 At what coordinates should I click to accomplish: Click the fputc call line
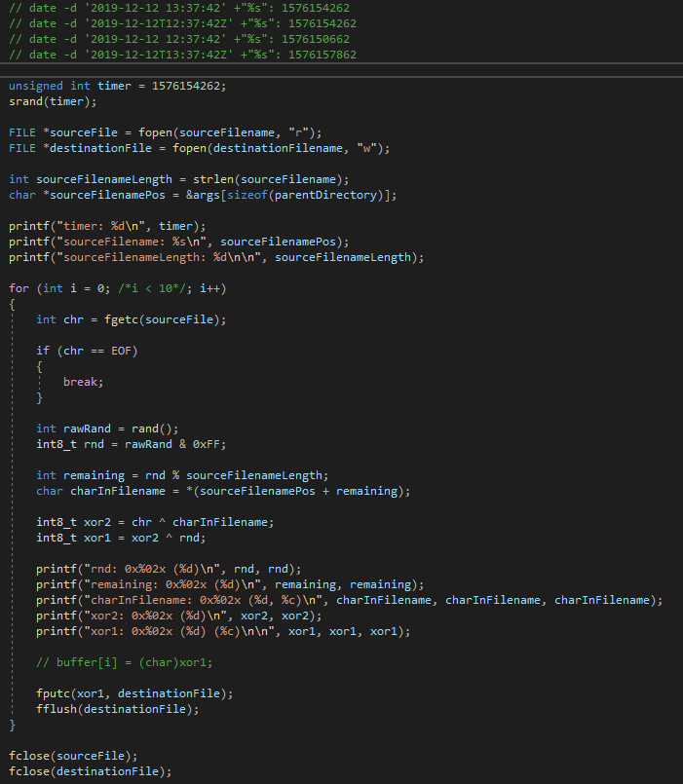pyautogui.click(x=134, y=693)
